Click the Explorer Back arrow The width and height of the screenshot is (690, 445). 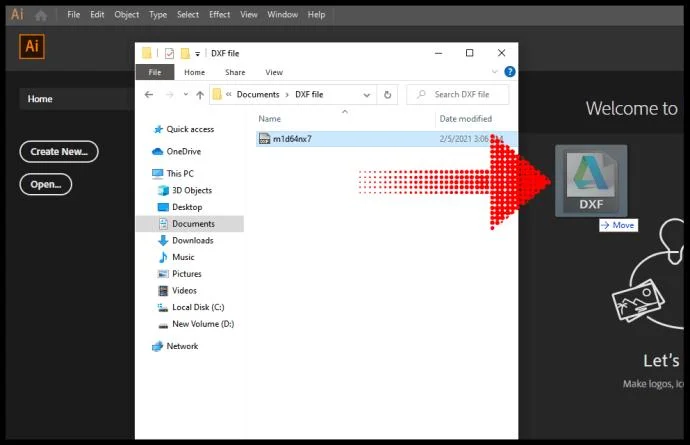coord(149,95)
